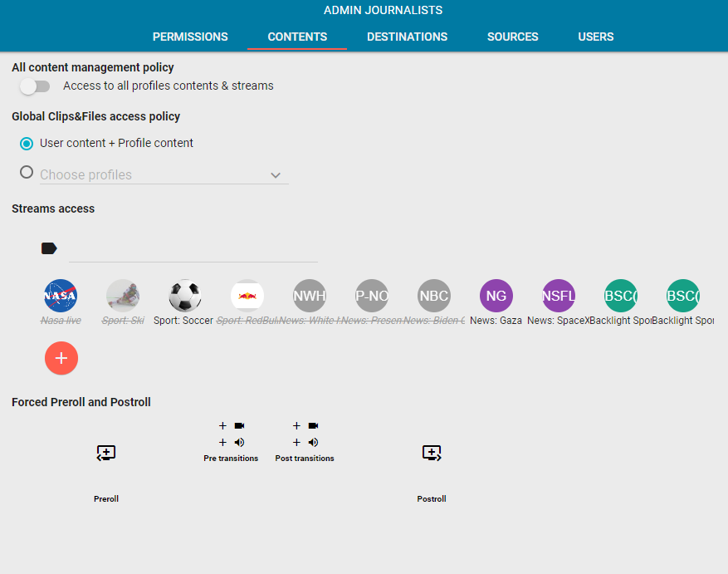
Task: Click the tag icon in Streams access
Action: click(x=49, y=248)
